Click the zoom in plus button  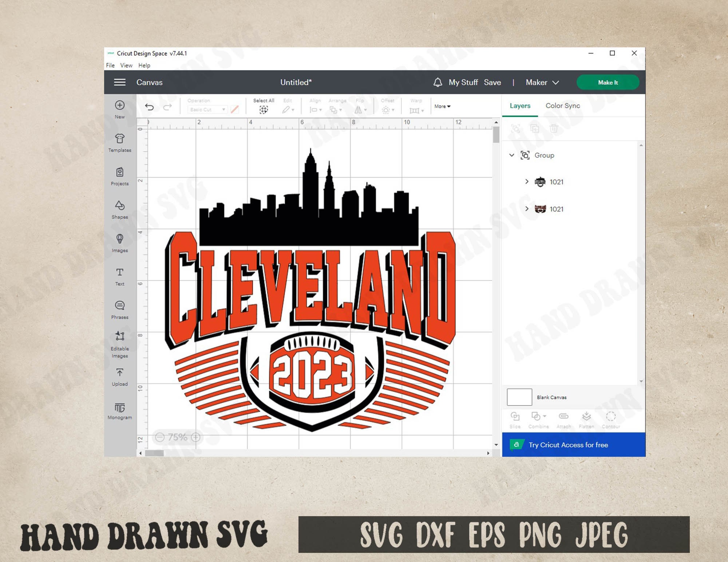[196, 437]
